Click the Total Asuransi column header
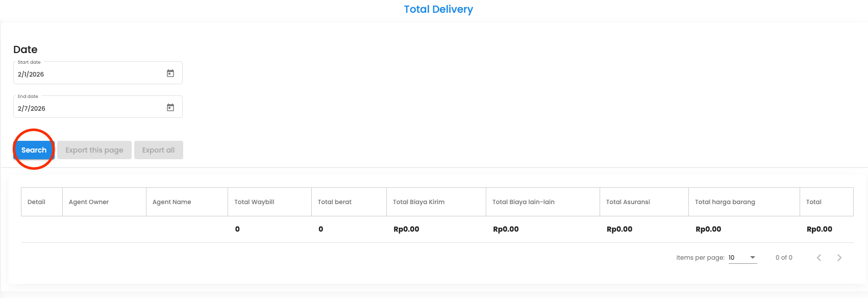868x298 pixels. (x=628, y=202)
